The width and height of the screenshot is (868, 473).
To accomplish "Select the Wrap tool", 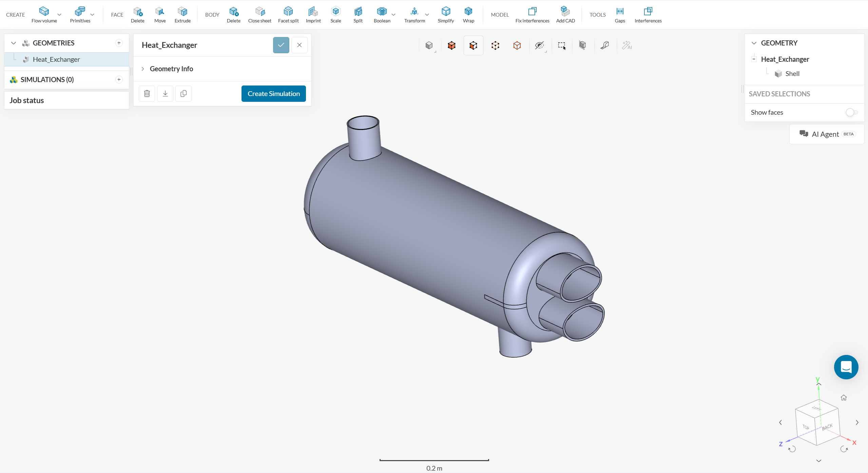I will tap(468, 12).
